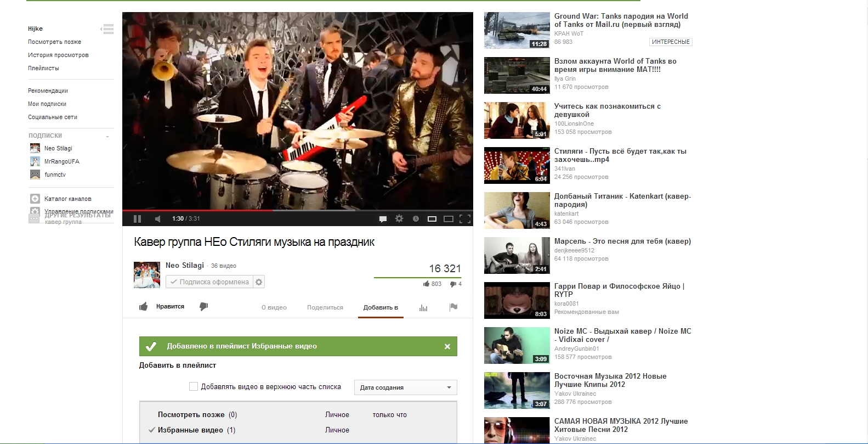Screen dimensions: 868x444
Task: Pause the video with the pause icon
Action: (137, 218)
